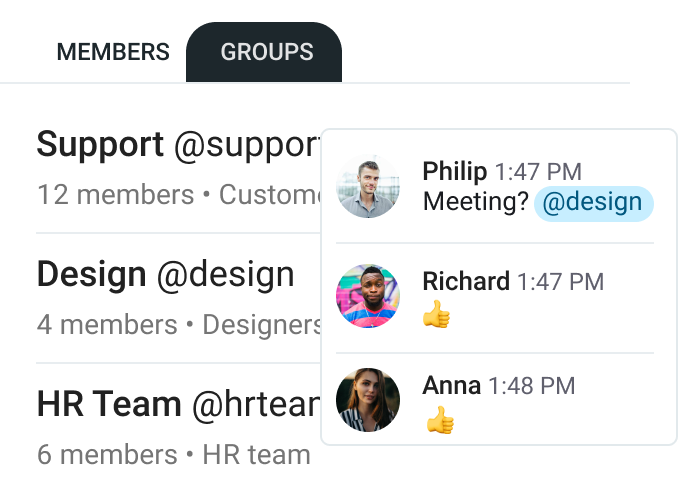
Task: Click the @design handle in group list
Action: point(225,274)
